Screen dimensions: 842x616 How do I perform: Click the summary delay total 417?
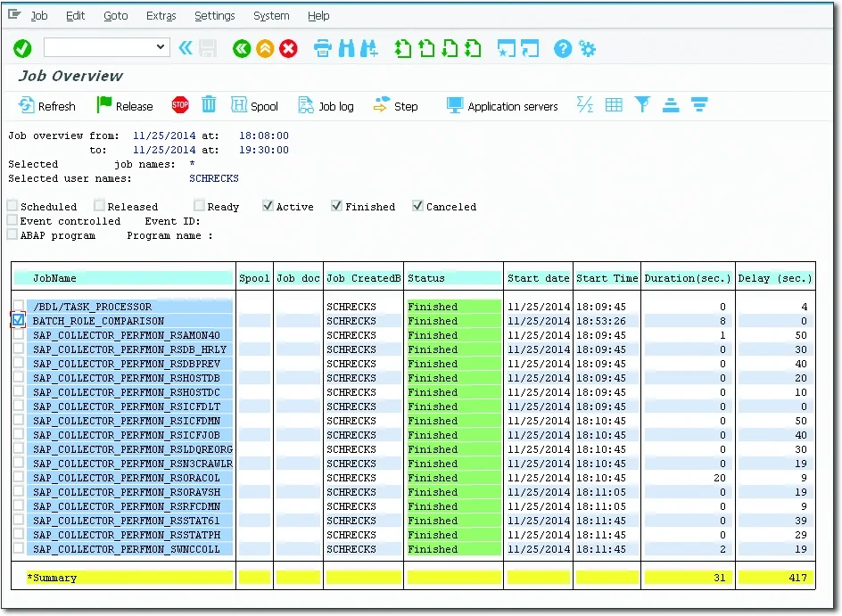pos(798,578)
